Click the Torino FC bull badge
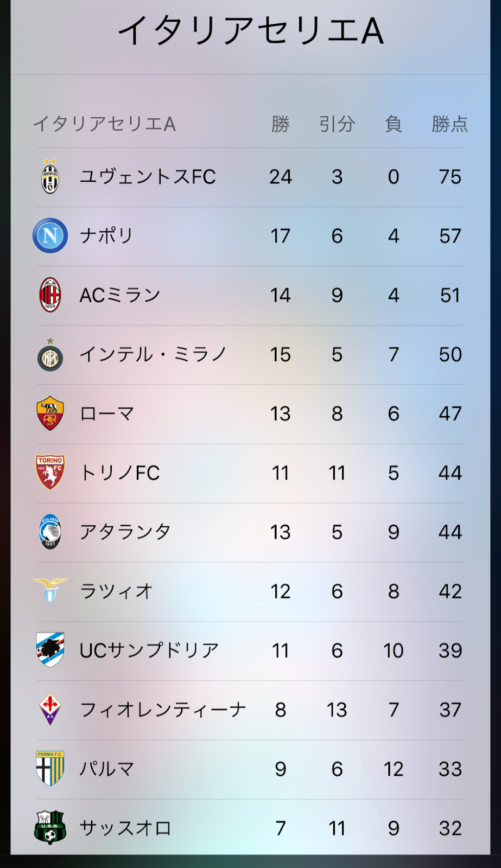The height and width of the screenshot is (868, 501). pyautogui.click(x=49, y=473)
